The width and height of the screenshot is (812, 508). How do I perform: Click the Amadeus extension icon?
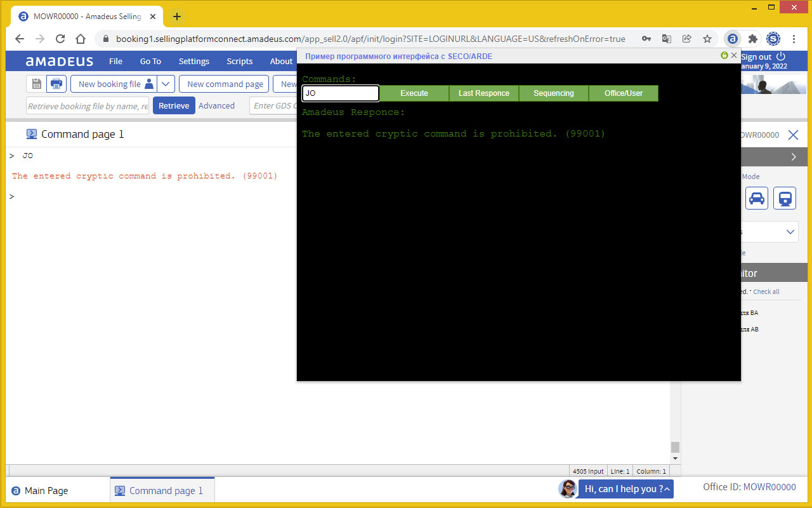(733, 39)
